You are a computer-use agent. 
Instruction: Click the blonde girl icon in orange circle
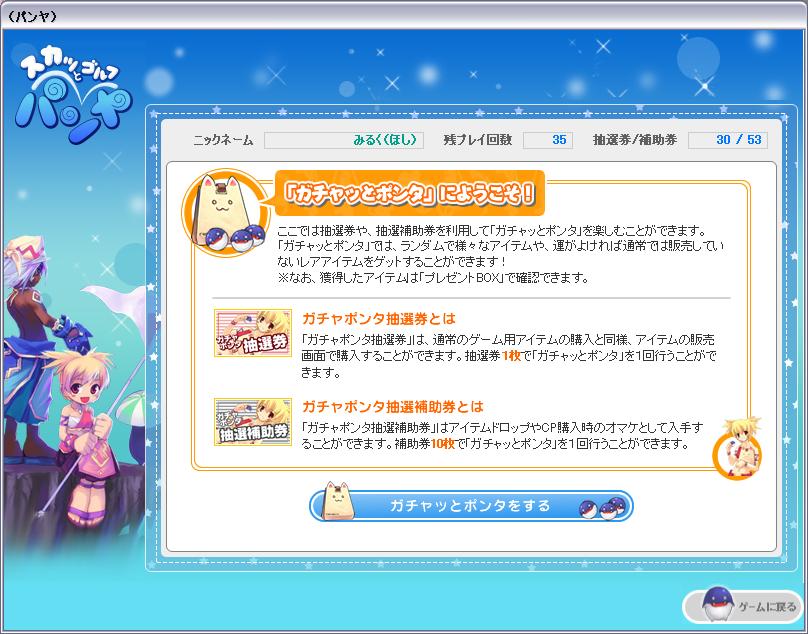(x=737, y=448)
